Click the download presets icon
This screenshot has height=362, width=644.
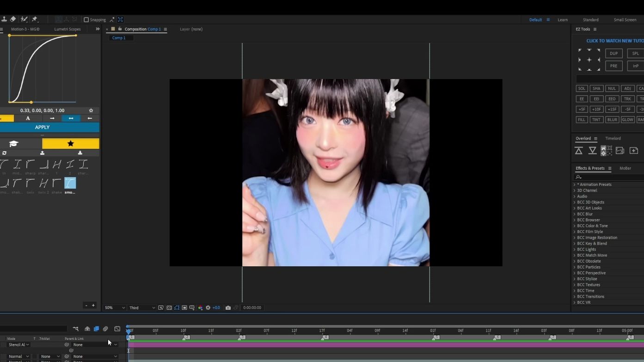[x=80, y=153]
